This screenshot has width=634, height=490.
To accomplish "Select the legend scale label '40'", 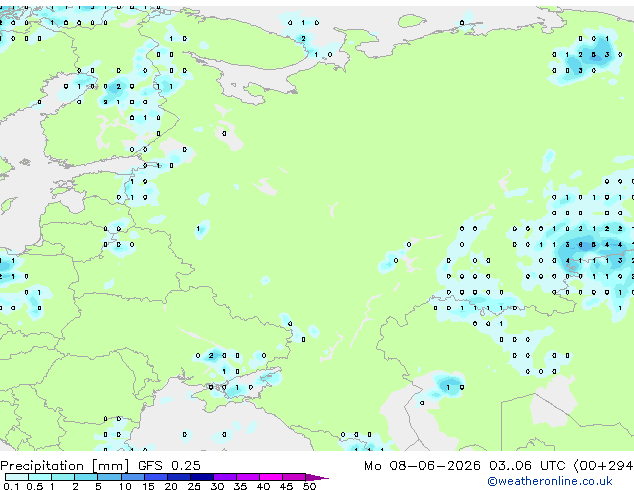I will [263, 486].
